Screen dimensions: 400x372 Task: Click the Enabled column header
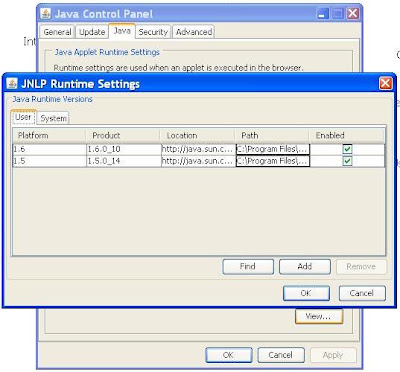346,136
